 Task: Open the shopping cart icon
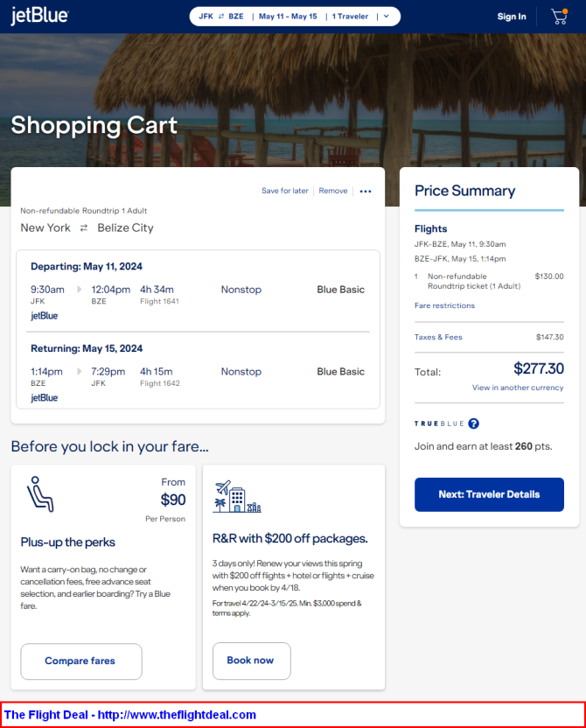point(559,17)
